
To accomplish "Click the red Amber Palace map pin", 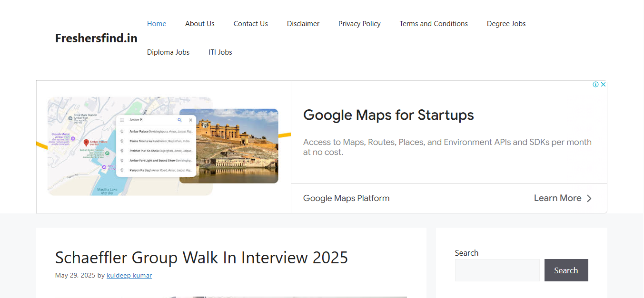I will [x=86, y=143].
